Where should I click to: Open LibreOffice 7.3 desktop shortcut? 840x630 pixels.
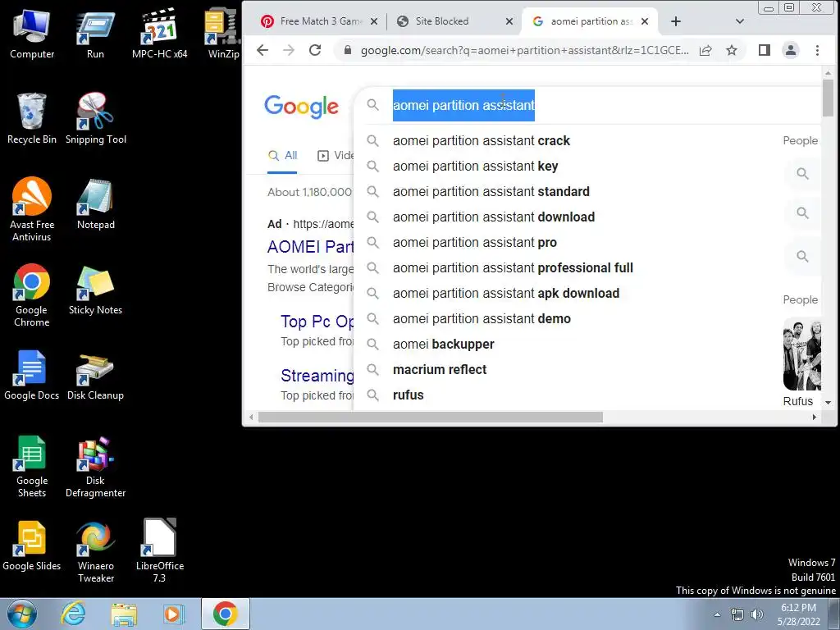[x=160, y=552]
